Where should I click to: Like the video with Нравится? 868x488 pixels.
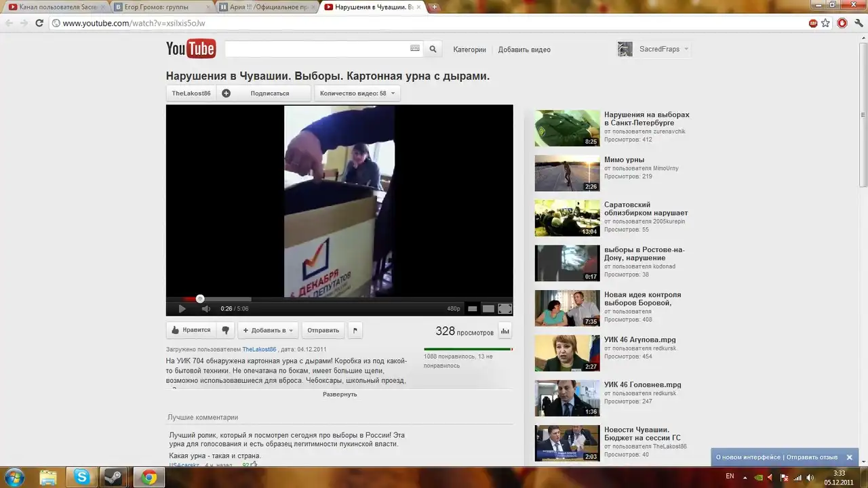tap(191, 330)
